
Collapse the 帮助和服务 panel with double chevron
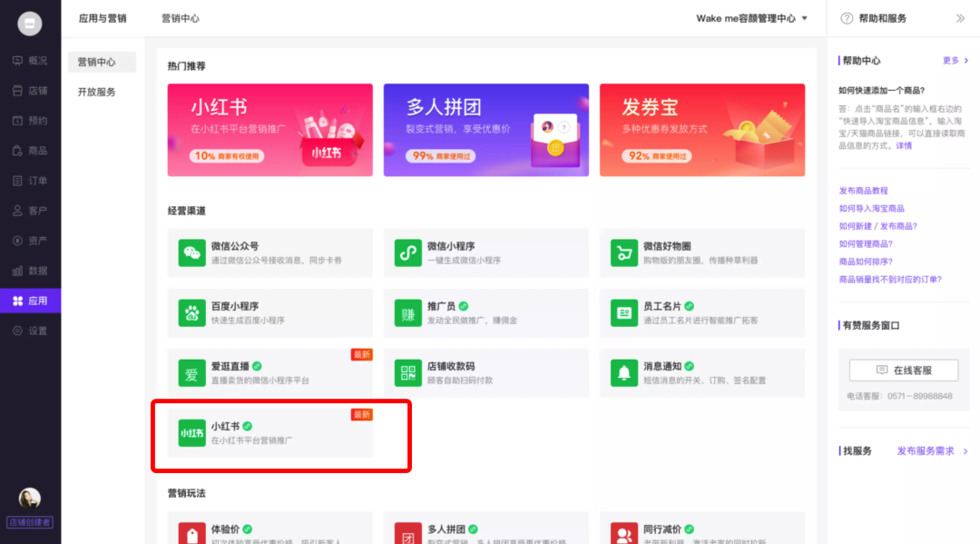(x=960, y=18)
